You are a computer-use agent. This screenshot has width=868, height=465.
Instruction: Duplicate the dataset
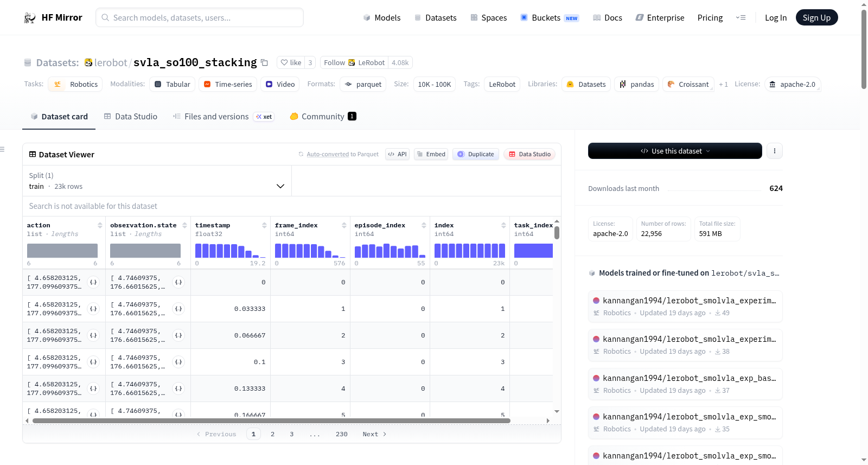point(476,154)
